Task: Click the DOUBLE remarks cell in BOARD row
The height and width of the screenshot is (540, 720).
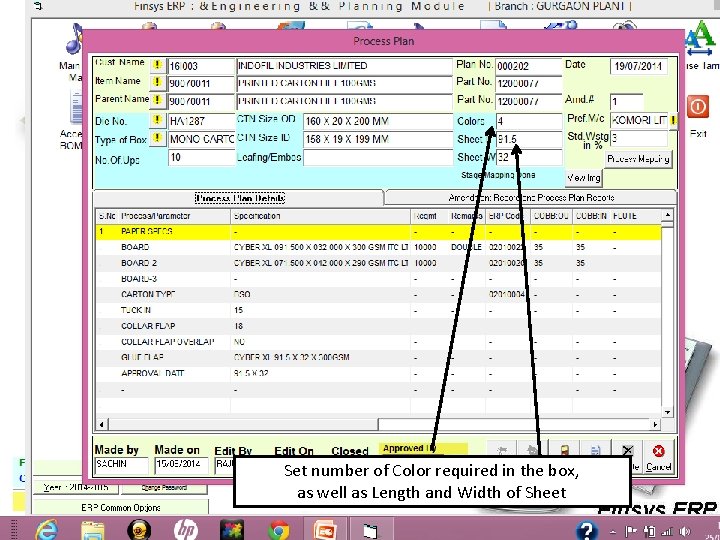Action: coord(467,247)
